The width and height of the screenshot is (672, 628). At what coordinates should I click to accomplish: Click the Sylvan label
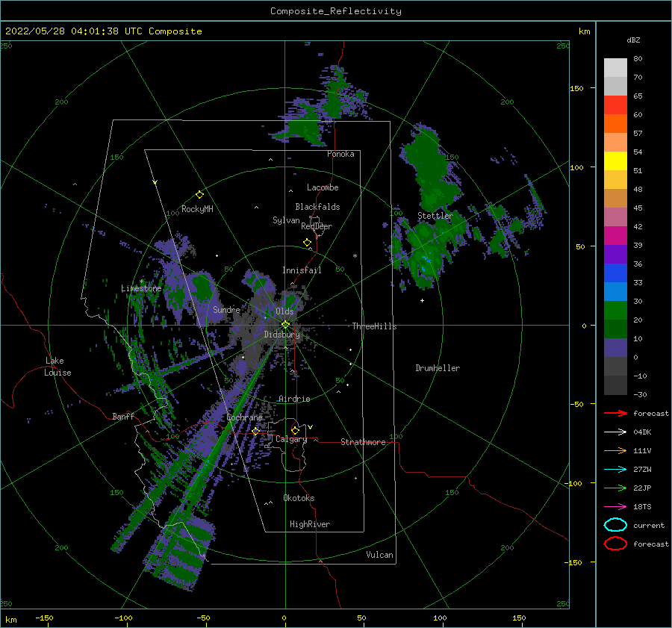point(286,220)
